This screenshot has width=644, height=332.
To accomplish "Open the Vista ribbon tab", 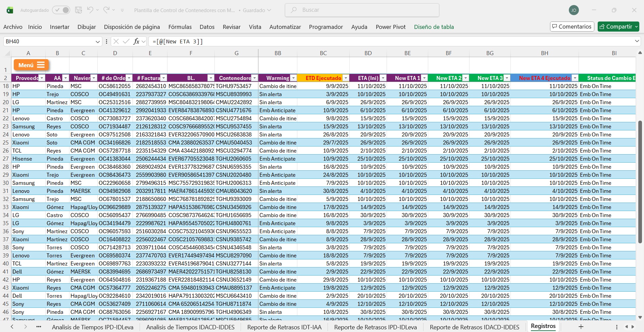I will coord(255,27).
